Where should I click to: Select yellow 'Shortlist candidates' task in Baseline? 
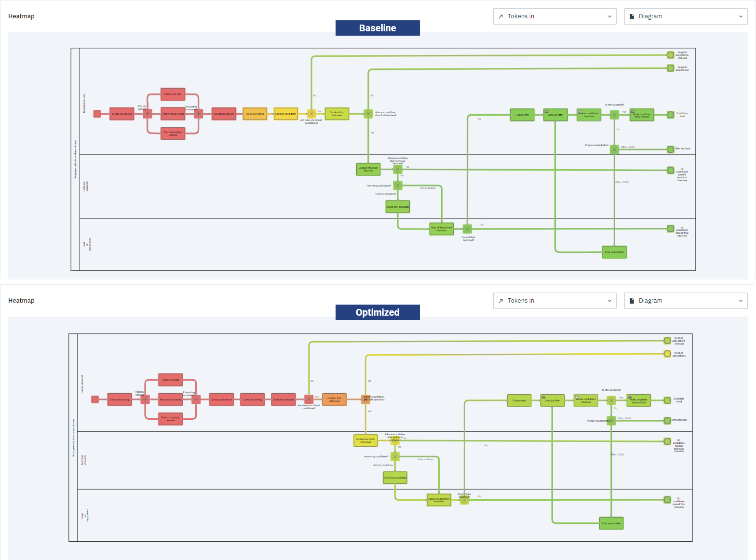[x=286, y=114]
